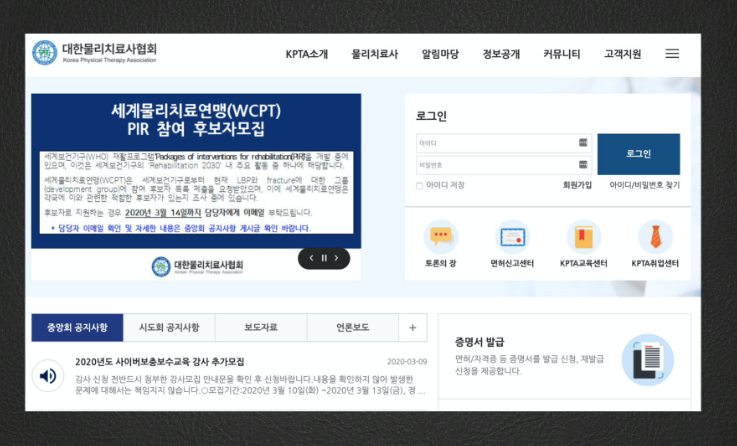
Task: Click keyboard icon in 아이디 field
Action: point(583,142)
